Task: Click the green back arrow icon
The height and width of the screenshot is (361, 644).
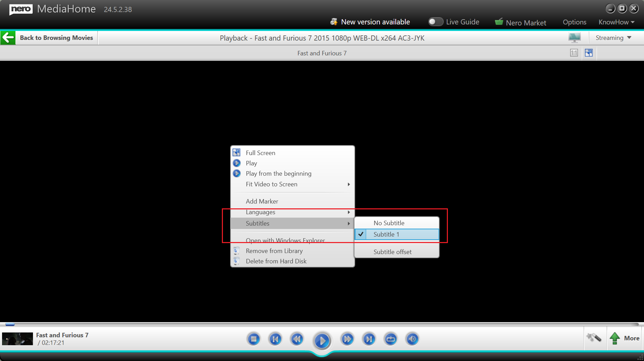Action: [8, 38]
